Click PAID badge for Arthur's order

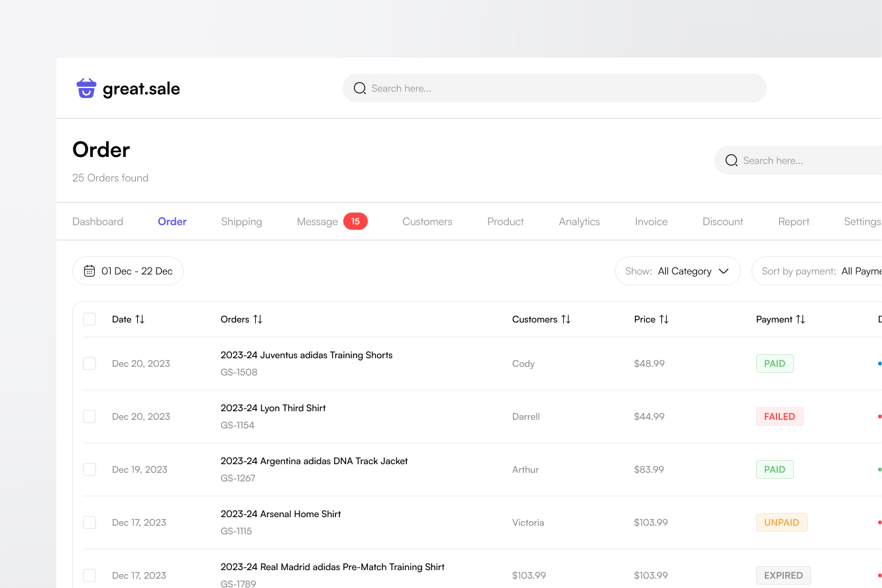click(x=775, y=469)
